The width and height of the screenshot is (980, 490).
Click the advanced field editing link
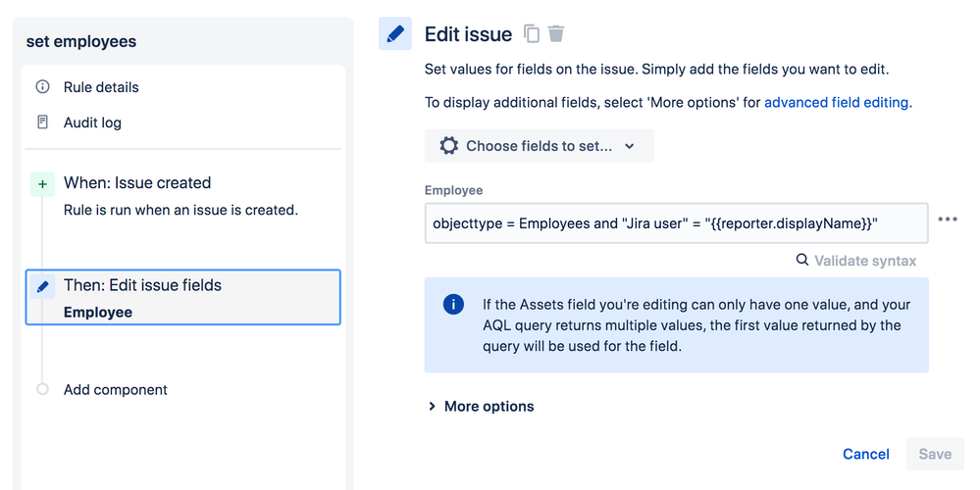[836, 102]
